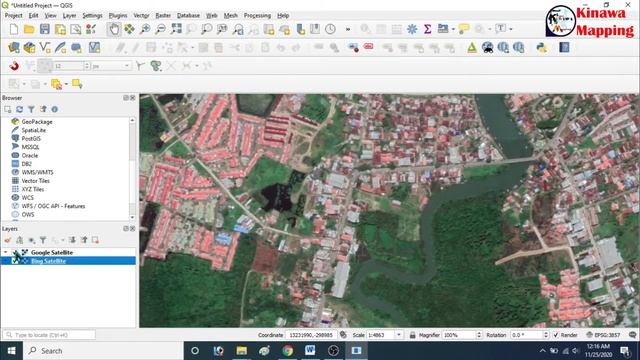Open the Plugins menu
This screenshot has height=360, width=640.
pos(118,16)
